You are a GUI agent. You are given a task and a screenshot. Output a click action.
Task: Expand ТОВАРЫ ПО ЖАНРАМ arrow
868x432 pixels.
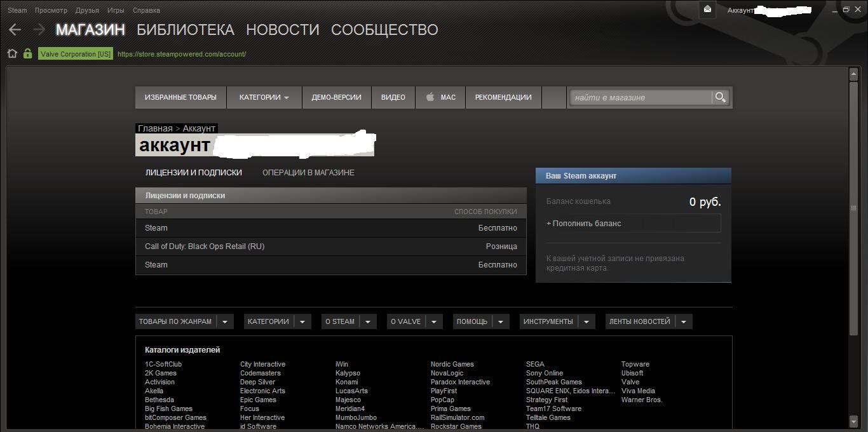pyautogui.click(x=225, y=321)
